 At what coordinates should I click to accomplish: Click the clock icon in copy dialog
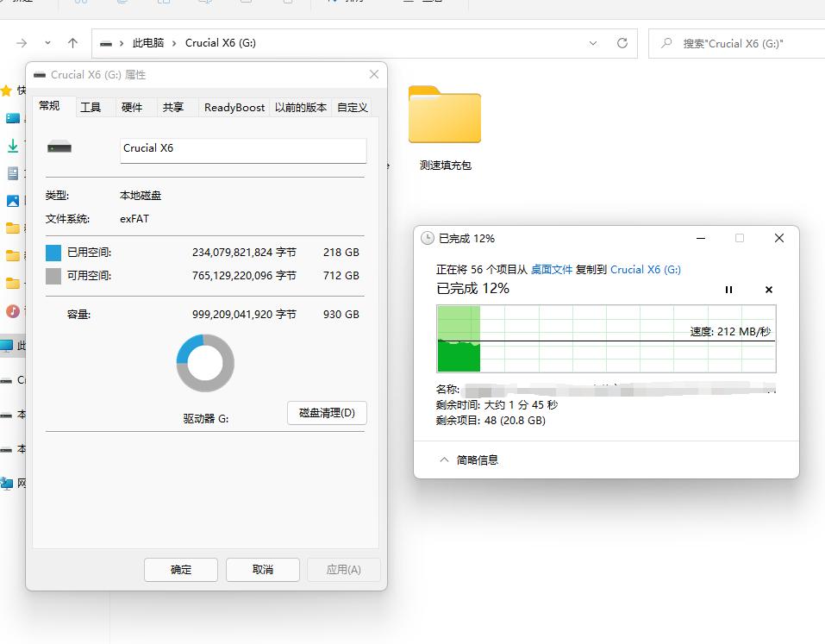(428, 238)
